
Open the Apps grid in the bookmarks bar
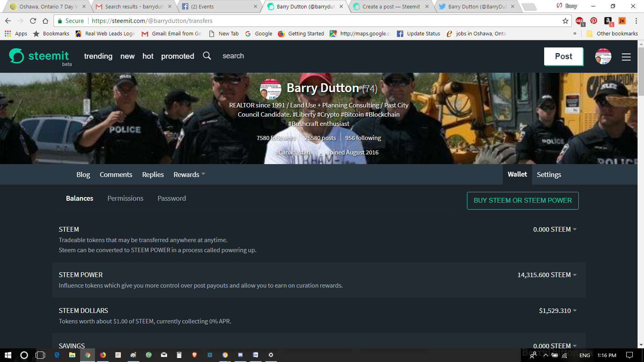[16, 34]
